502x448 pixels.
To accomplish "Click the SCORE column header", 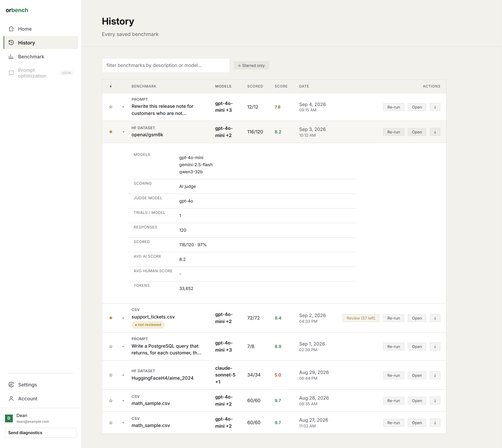I will 281,86.
